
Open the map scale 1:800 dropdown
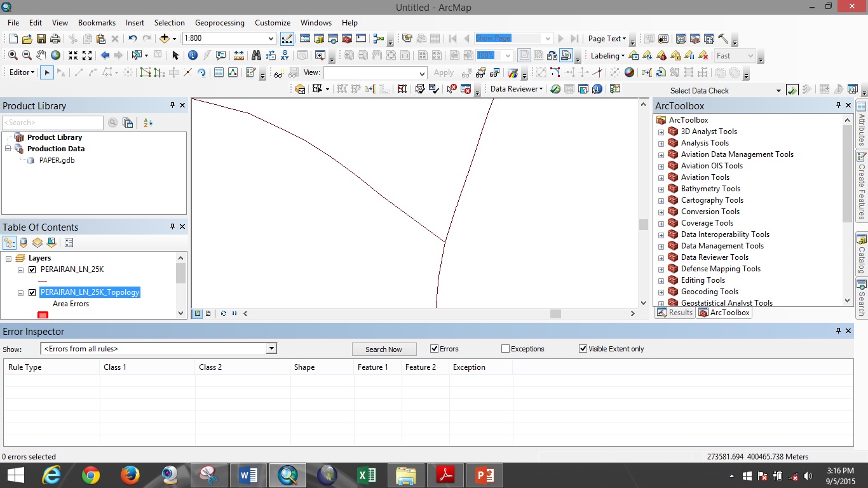tap(271, 39)
